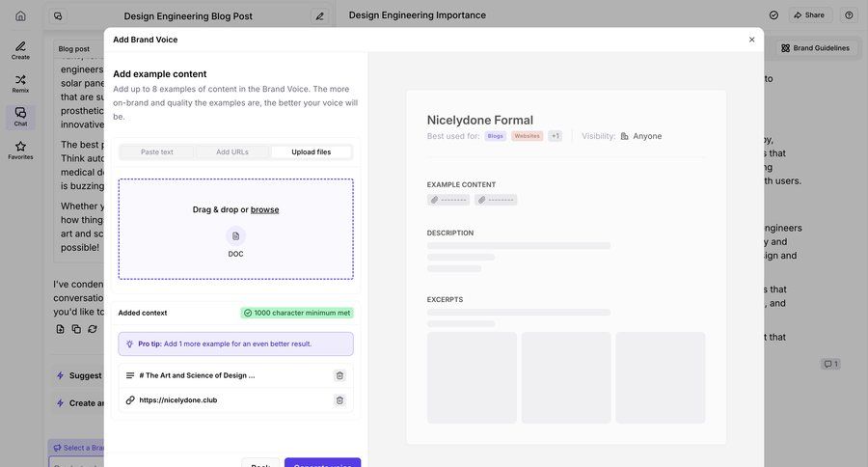Click the +1 more tags badge
This screenshot has height=467, width=868.
pyautogui.click(x=556, y=136)
